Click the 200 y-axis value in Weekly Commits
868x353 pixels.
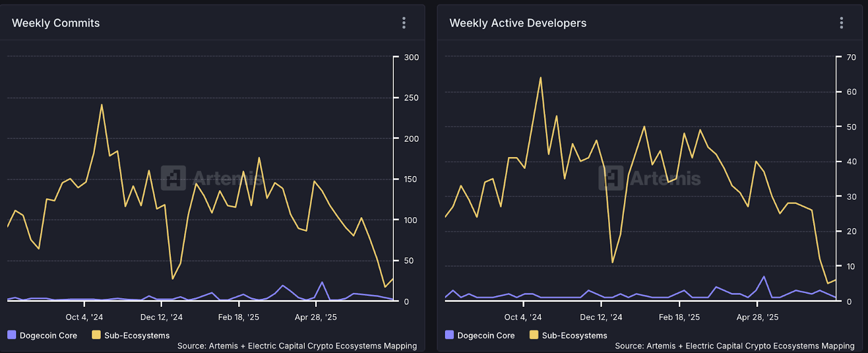coord(411,138)
